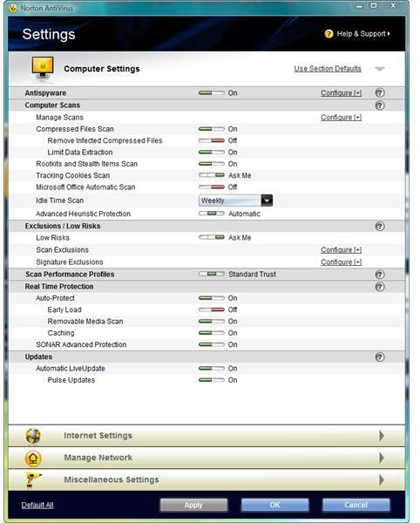
Task: Expand the Miscellaneous Settings section arrow
Action: (x=382, y=480)
